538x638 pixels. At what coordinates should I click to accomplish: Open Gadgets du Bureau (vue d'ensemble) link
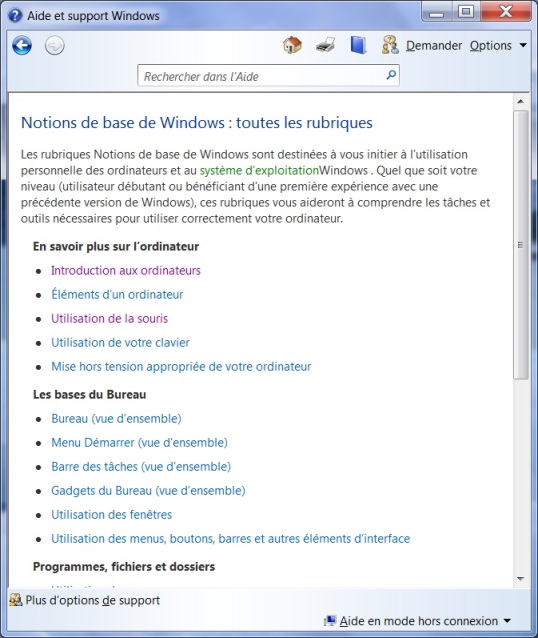pyautogui.click(x=148, y=491)
